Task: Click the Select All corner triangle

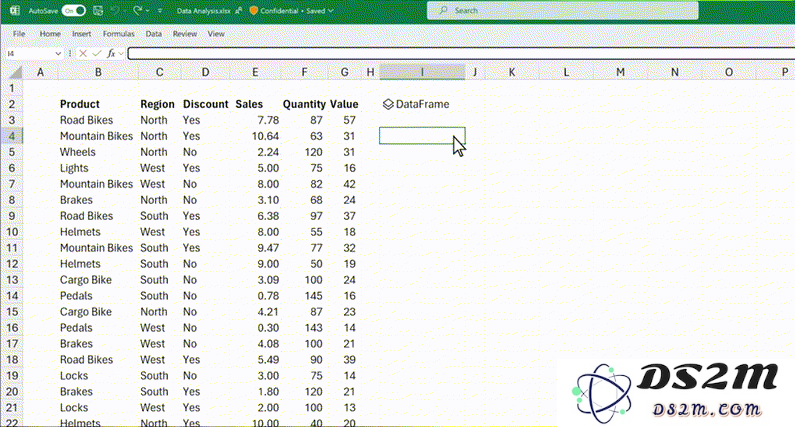Action: (16, 73)
